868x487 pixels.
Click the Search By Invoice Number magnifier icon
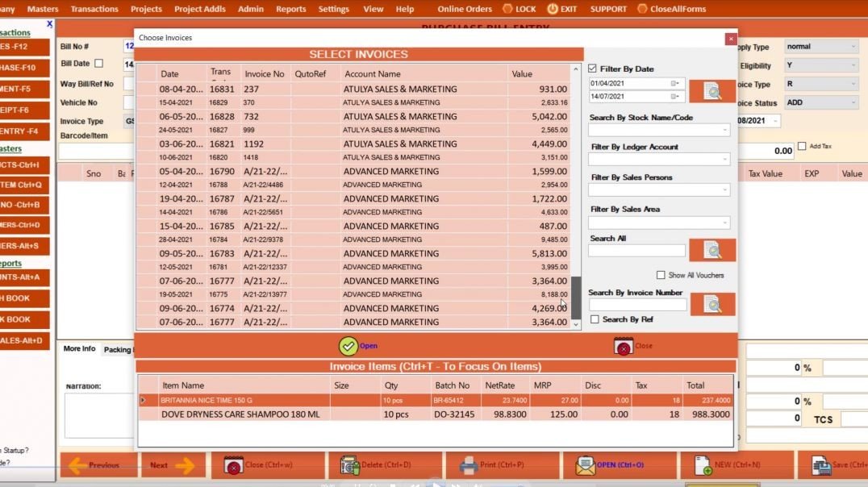pos(712,304)
